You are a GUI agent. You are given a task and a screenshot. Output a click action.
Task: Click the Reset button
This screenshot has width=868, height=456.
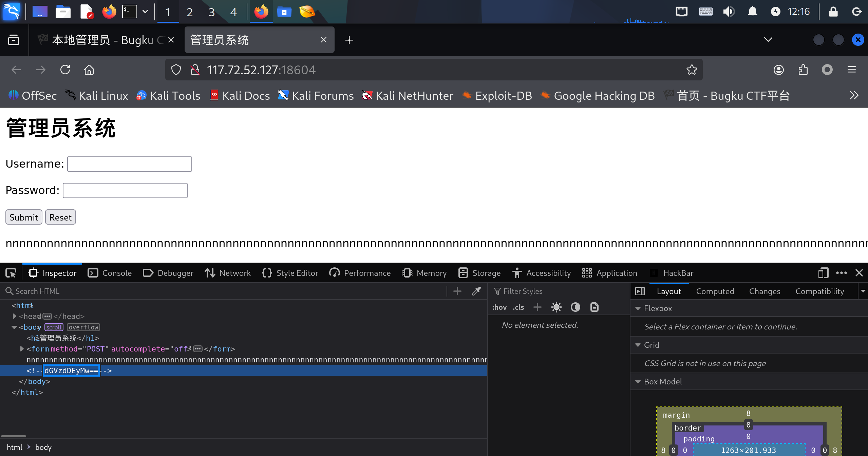[x=60, y=217]
